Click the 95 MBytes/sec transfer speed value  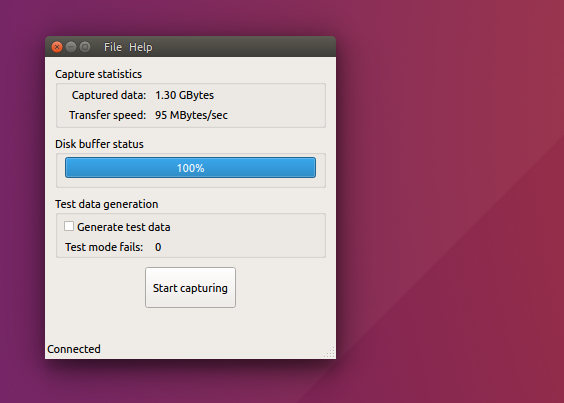point(191,115)
